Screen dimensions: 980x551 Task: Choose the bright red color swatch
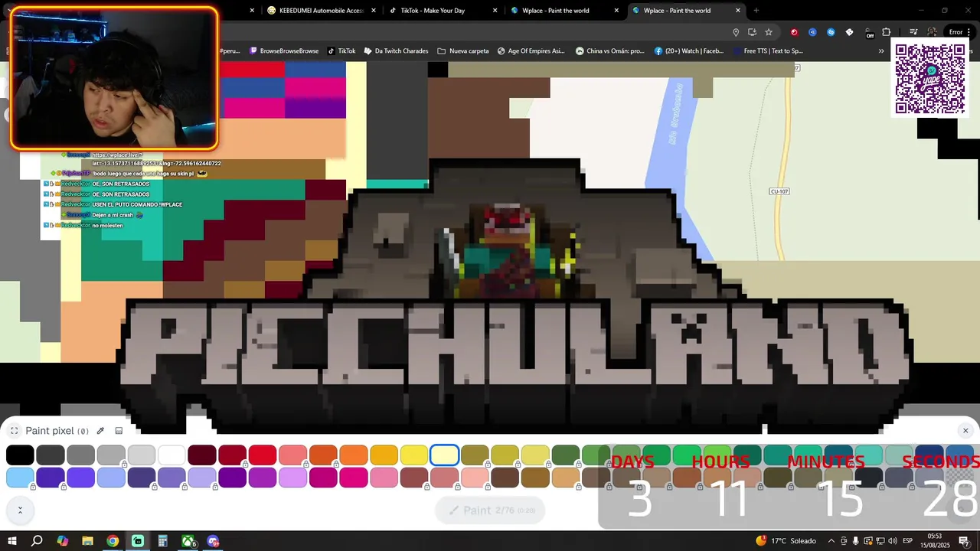tap(263, 455)
